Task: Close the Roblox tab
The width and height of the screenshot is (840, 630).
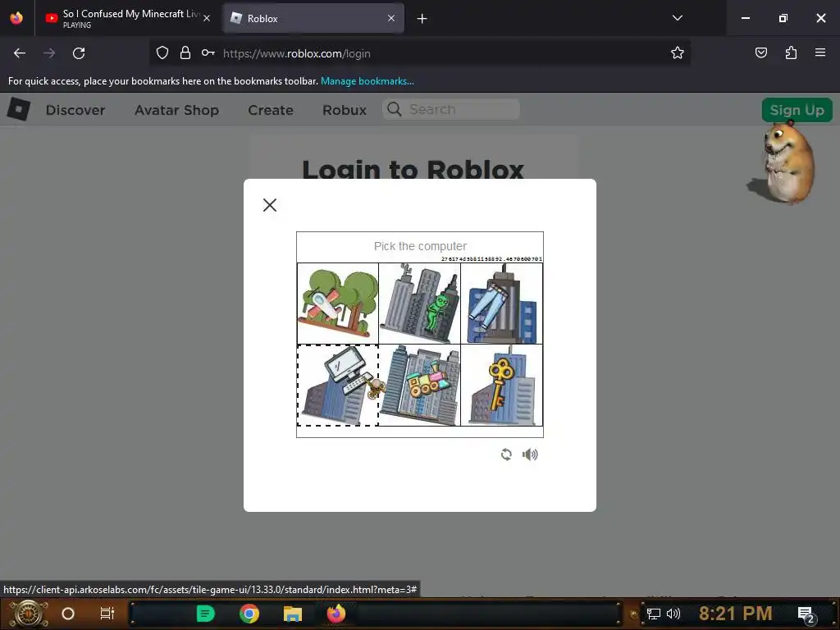Action: point(391,18)
